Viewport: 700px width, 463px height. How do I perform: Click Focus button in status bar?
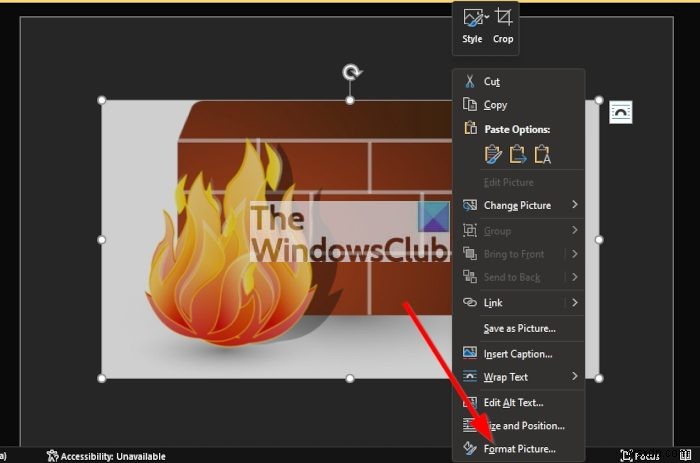(x=640, y=455)
